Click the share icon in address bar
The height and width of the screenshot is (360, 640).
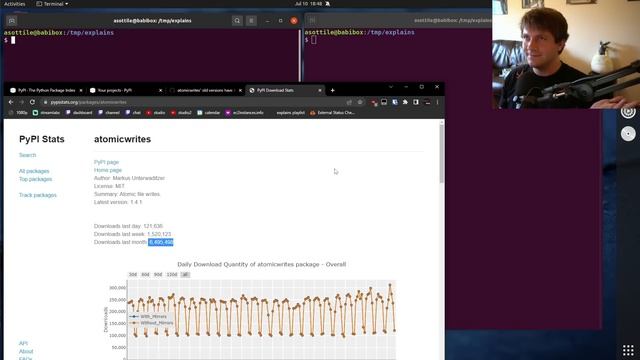349,102
